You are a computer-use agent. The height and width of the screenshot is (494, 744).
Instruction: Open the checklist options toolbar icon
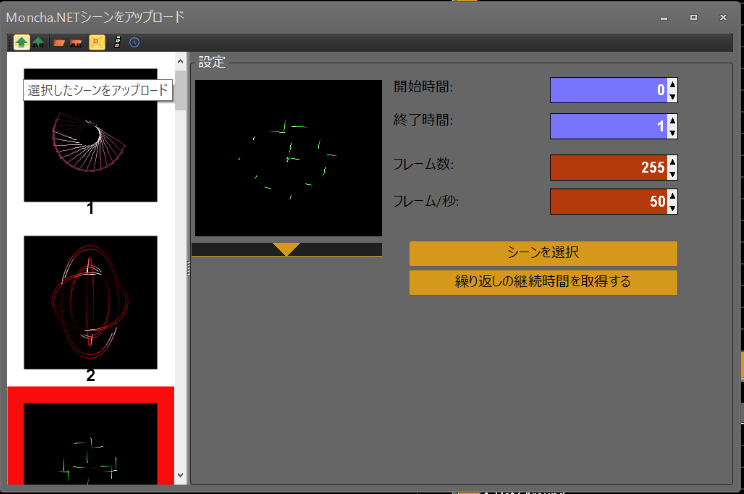tap(117, 42)
